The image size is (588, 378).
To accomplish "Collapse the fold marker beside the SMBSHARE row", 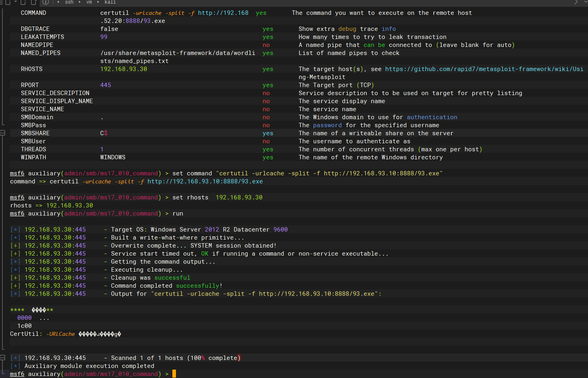I will click(x=2, y=133).
